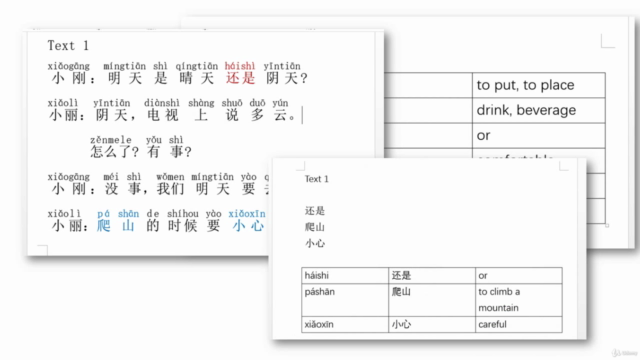Select the "drink, beverage" cell in the back table
The height and width of the screenshot is (360, 640).
point(538,111)
